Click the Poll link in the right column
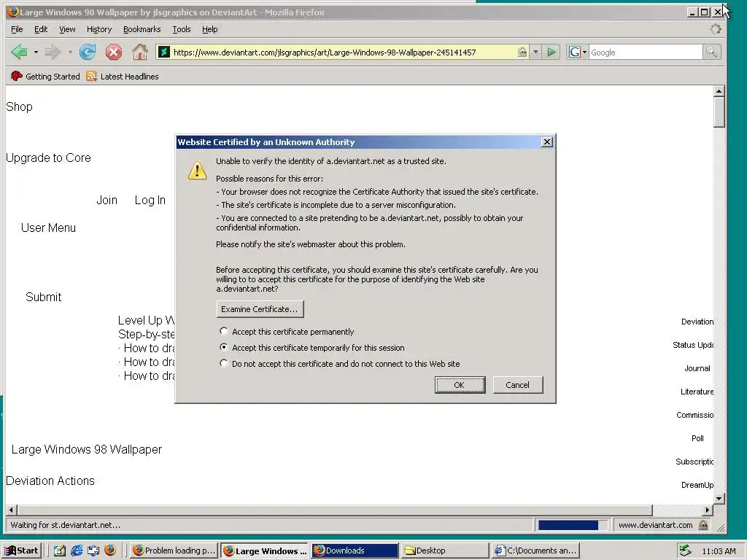 [x=697, y=438]
